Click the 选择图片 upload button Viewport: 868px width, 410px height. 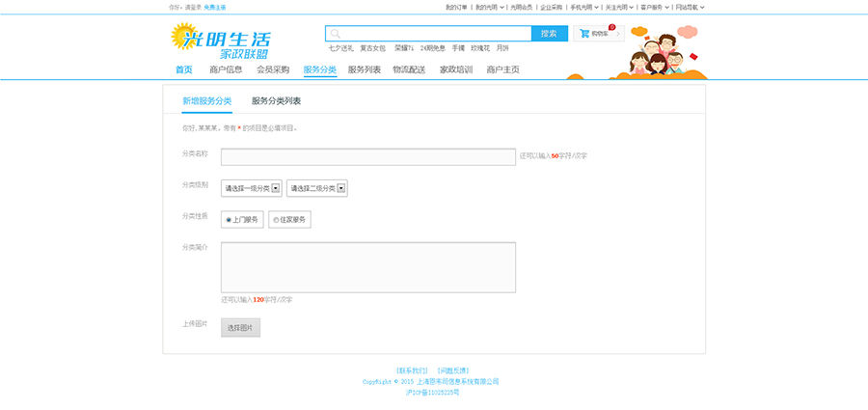[240, 328]
